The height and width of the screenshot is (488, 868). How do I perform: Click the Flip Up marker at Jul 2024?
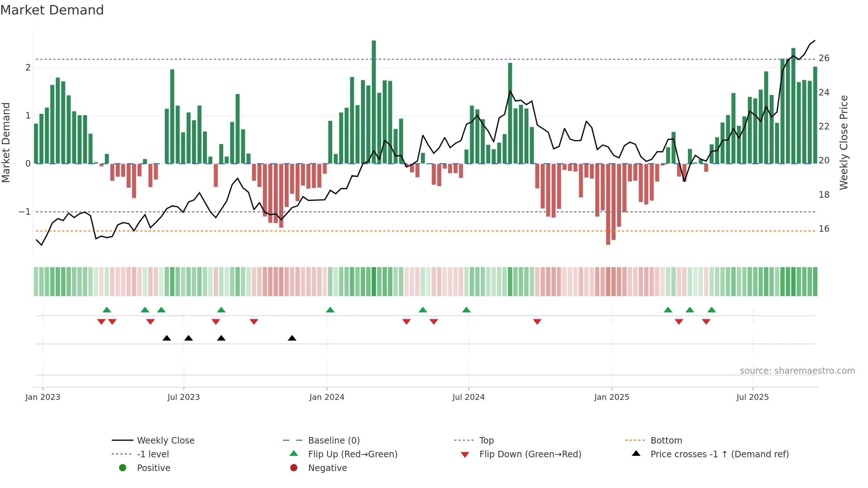tap(467, 310)
